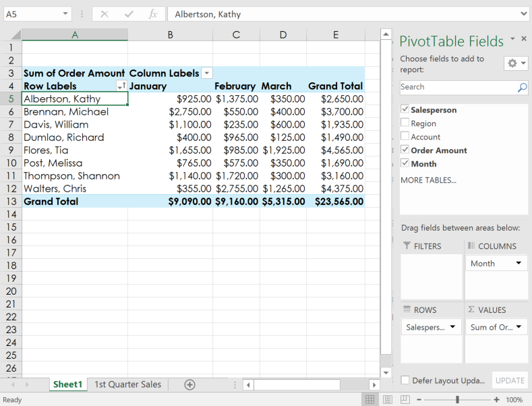Add a new sheet with plus icon
The height and width of the screenshot is (406, 532).
pyautogui.click(x=189, y=384)
